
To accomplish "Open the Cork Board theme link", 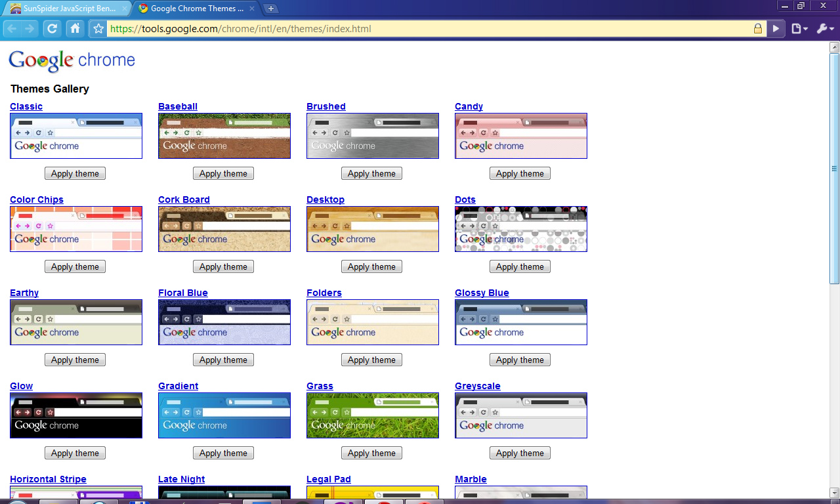I will point(184,199).
